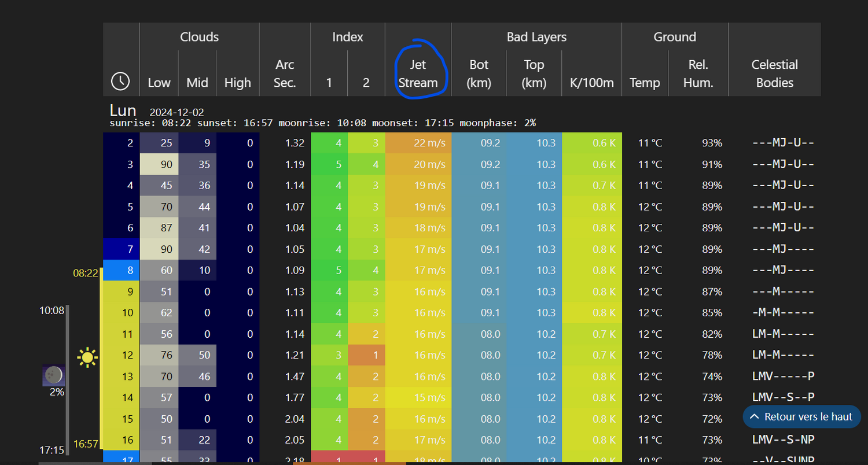Click the mid cloud value 50
Image resolution: width=868 pixels, height=465 pixels.
coord(197,355)
